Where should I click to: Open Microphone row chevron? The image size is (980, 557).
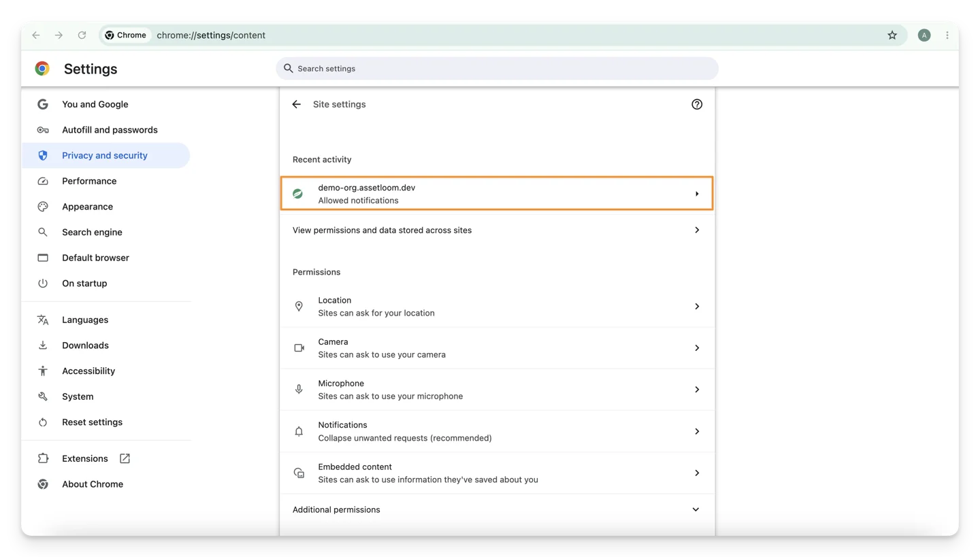(x=697, y=390)
